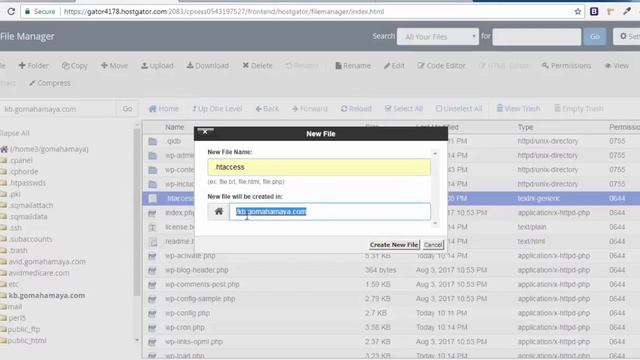Open the public_html folder in the tree
The width and height of the screenshot is (640, 360).
point(27,340)
